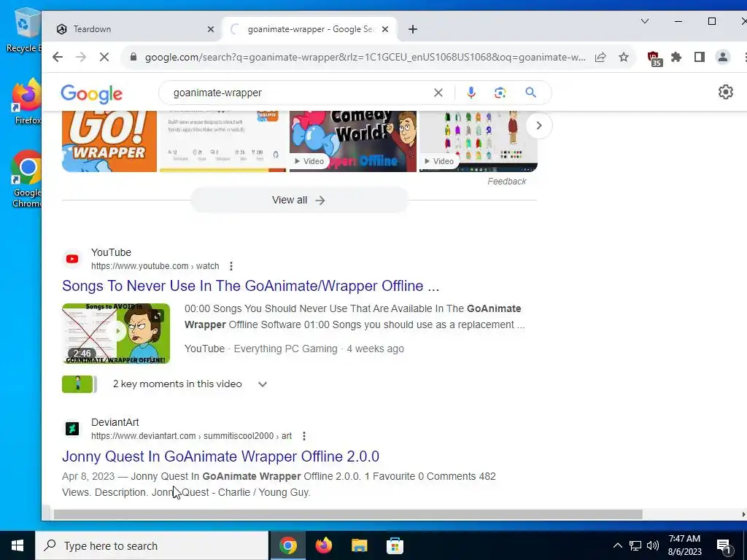Click the DeviantArt favicon of result
747x560 pixels.
(72, 429)
